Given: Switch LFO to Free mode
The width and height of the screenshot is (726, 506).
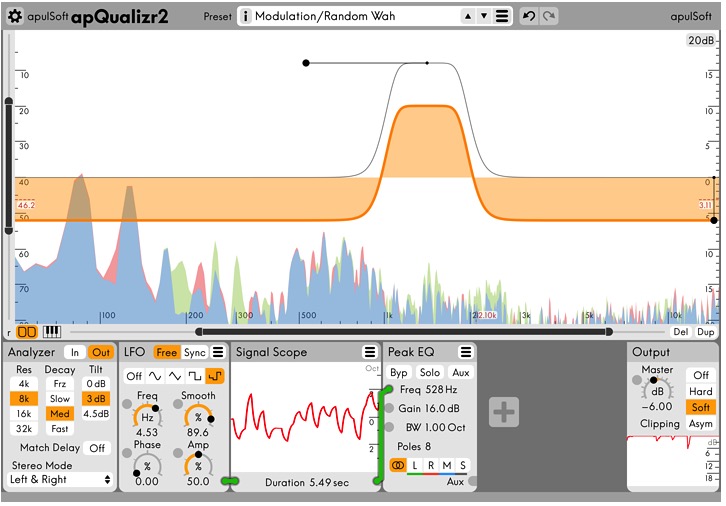Looking at the screenshot, I should (x=167, y=353).
